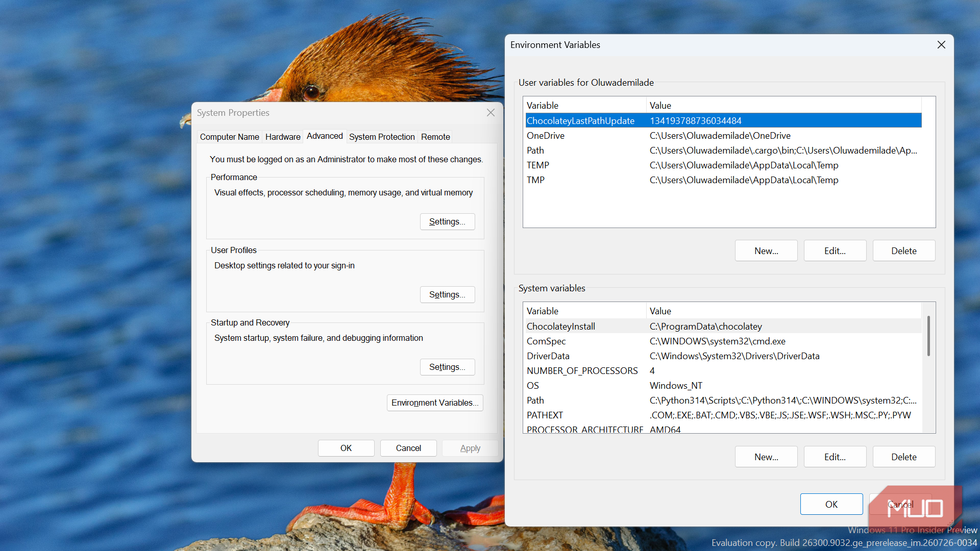Screen dimensions: 980x551
Task: Open the Remote tab
Action: click(x=435, y=137)
